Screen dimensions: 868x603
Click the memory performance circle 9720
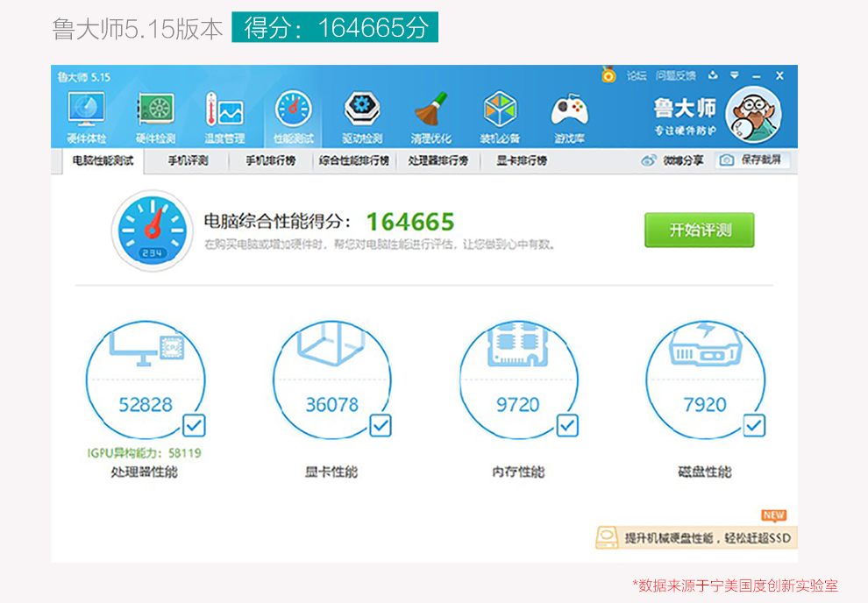tap(519, 380)
